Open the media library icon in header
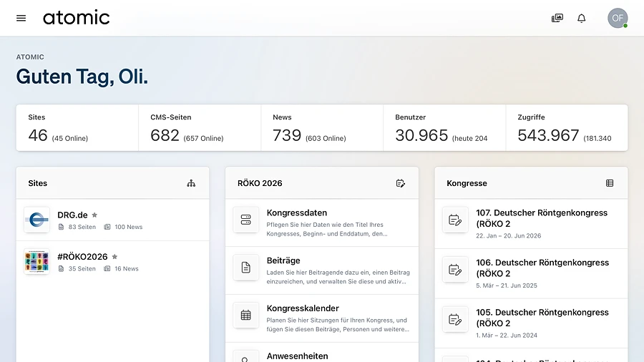This screenshot has width=644, height=362. point(557,18)
